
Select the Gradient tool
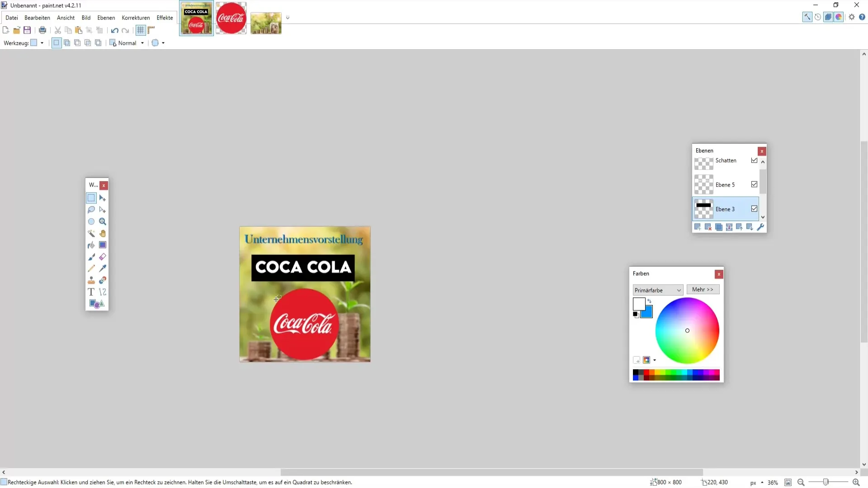103,245
